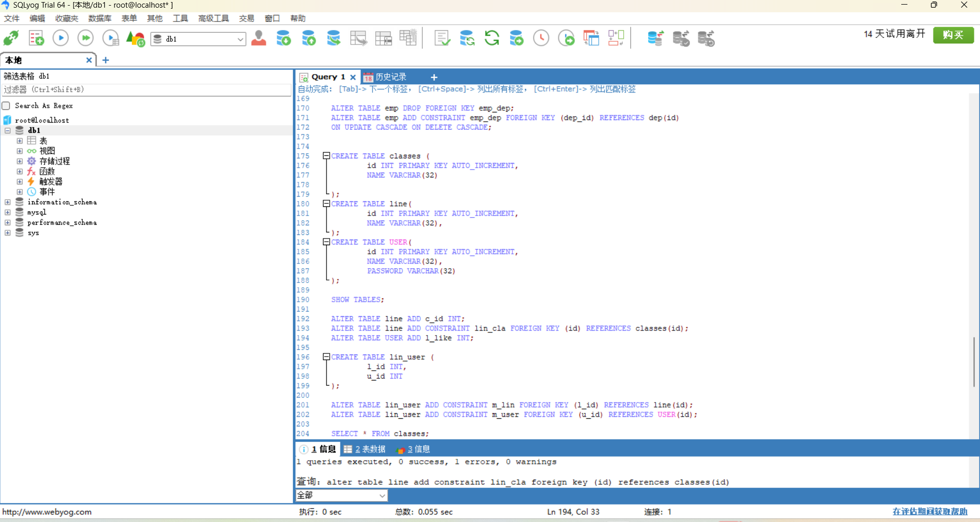980x522 pixels.
Task: Open the user manager icon
Action: [x=259, y=38]
